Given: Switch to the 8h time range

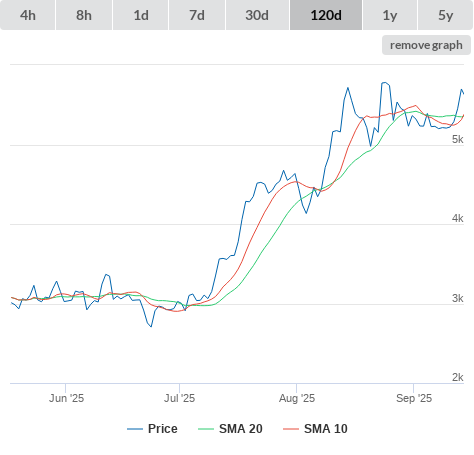Looking at the screenshot, I should 84,15.
